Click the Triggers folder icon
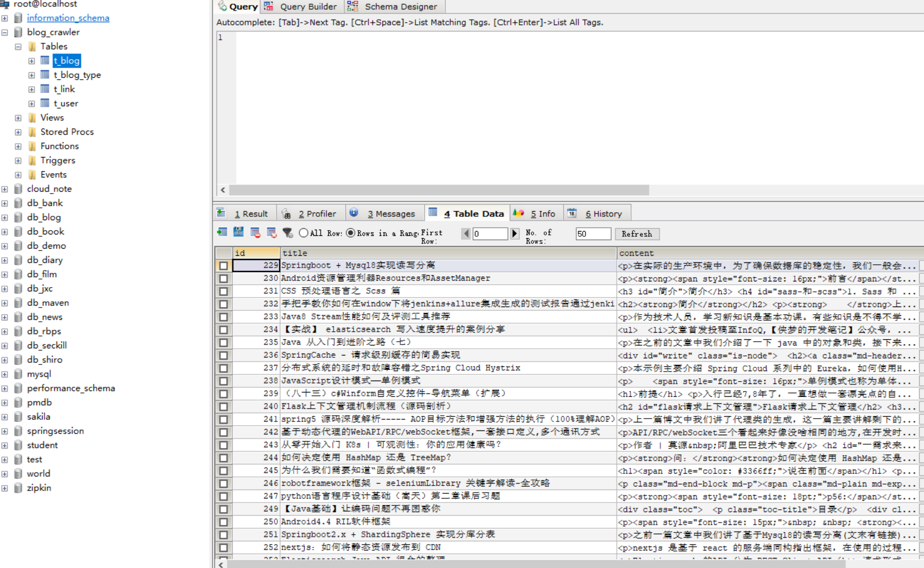 [32, 160]
